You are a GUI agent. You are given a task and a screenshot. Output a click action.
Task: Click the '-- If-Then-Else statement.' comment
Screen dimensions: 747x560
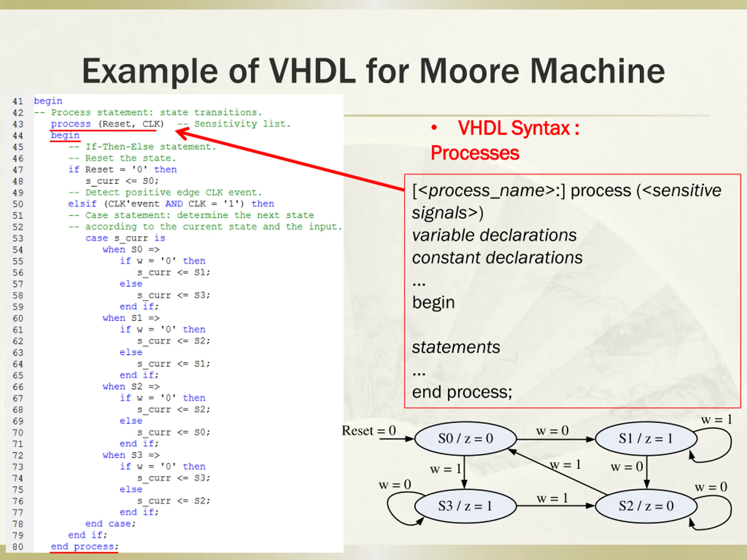(142, 147)
